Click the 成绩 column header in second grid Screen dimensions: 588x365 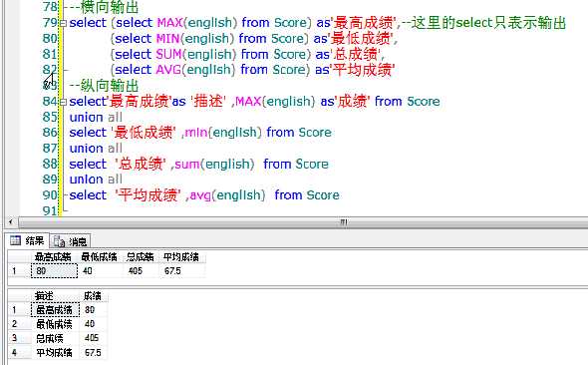click(x=94, y=296)
